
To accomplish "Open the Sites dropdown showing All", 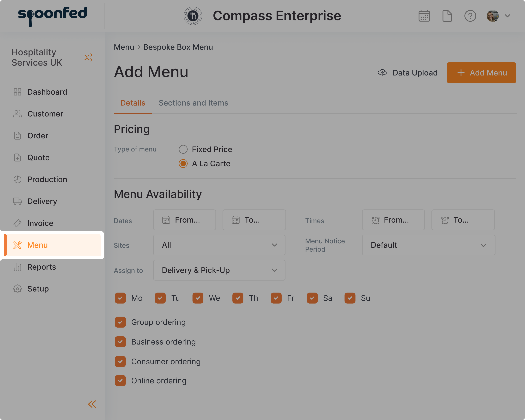I will pos(219,245).
